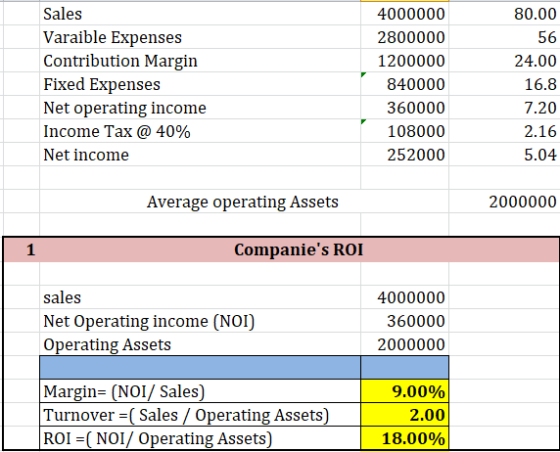Select the 80.00 per-unit sales cell
The image size is (560, 452).
point(504,14)
